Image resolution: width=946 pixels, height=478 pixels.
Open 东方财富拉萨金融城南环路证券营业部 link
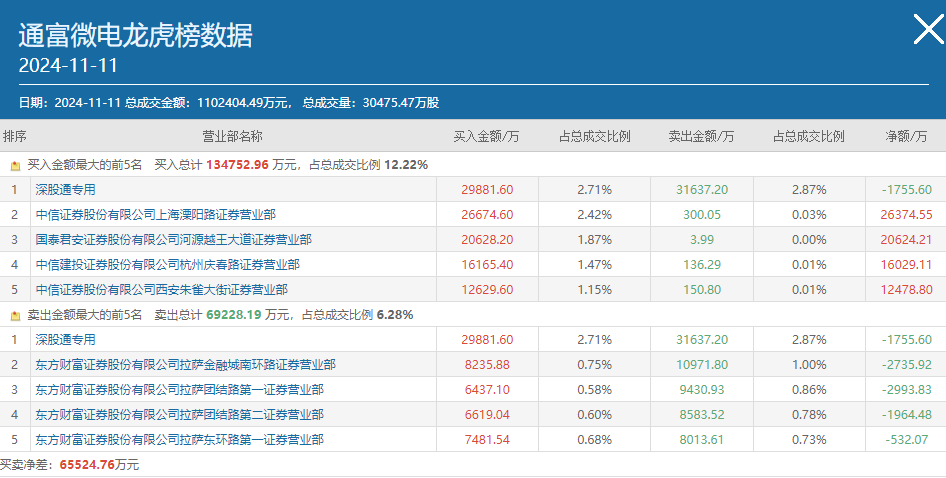pyautogui.click(x=186, y=365)
